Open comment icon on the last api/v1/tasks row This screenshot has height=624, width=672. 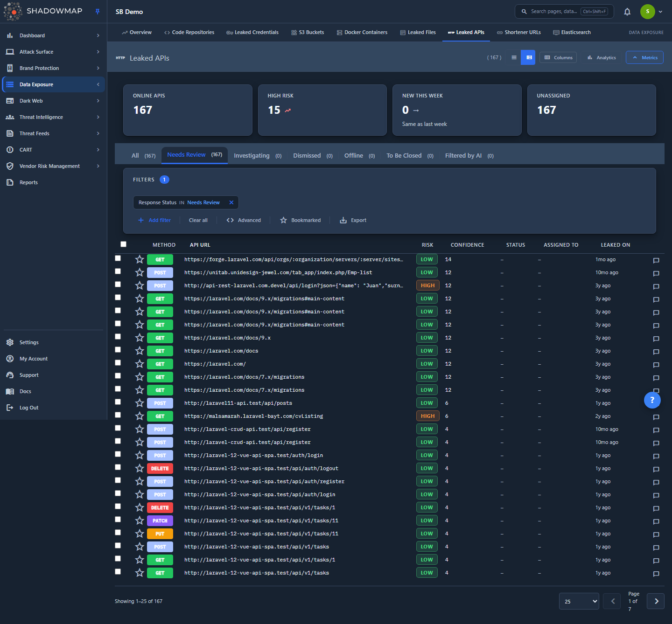click(656, 574)
